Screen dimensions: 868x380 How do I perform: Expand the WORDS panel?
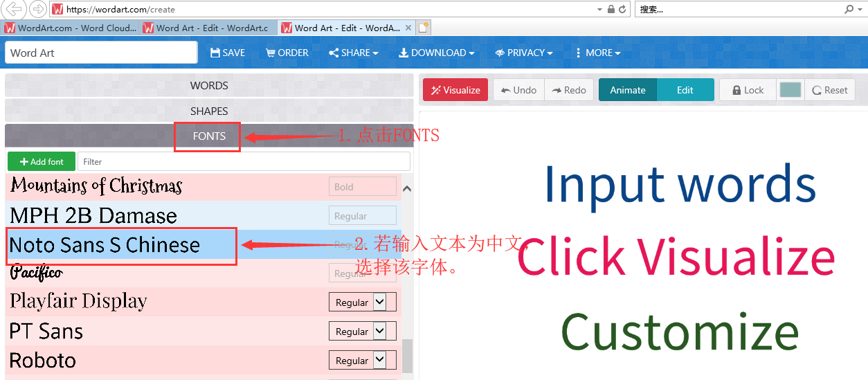(209, 86)
